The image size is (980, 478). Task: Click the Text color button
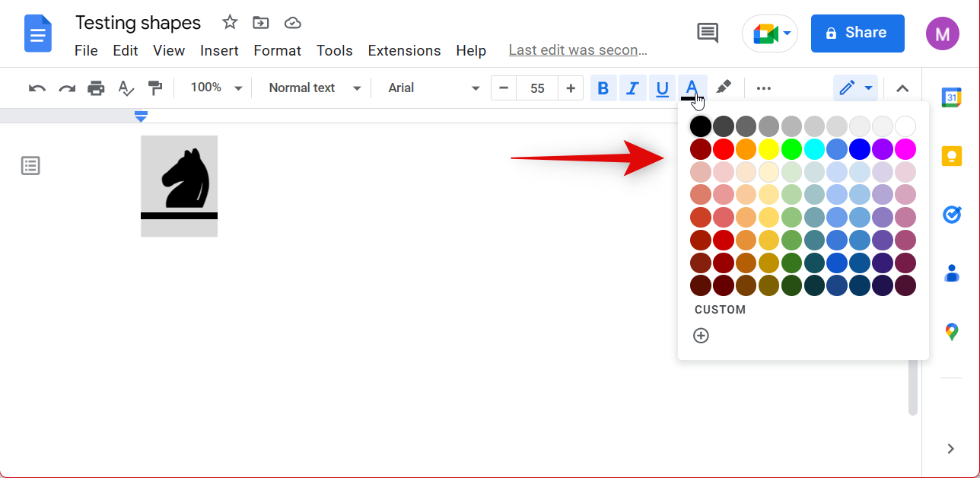692,88
